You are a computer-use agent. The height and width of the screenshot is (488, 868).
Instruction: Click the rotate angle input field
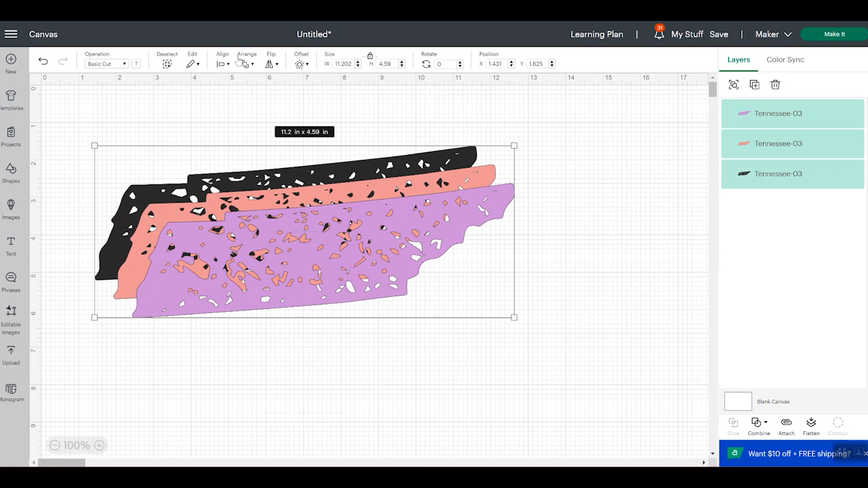click(445, 64)
